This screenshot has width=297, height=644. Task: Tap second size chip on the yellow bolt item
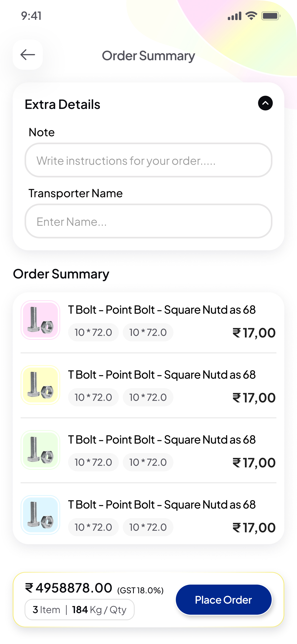tap(148, 397)
